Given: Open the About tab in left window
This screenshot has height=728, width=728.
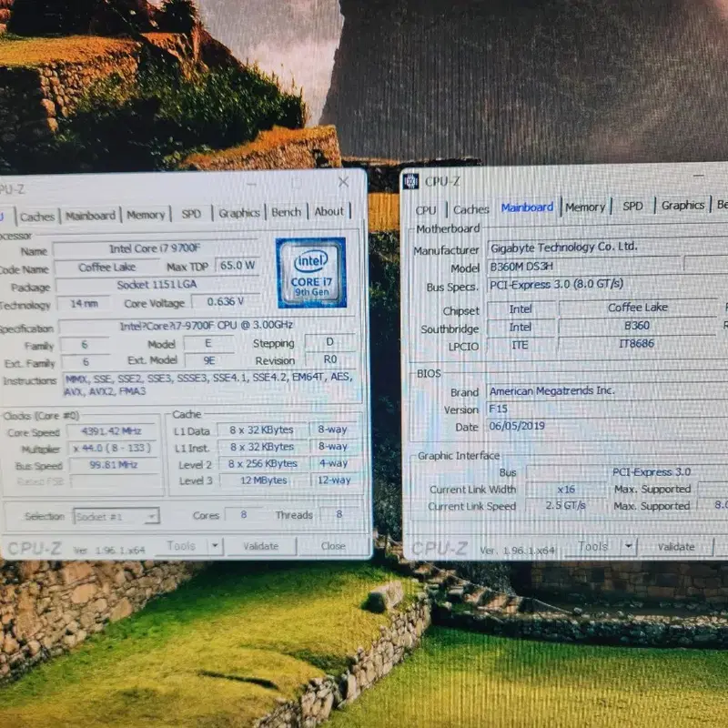Looking at the screenshot, I should point(329,211).
